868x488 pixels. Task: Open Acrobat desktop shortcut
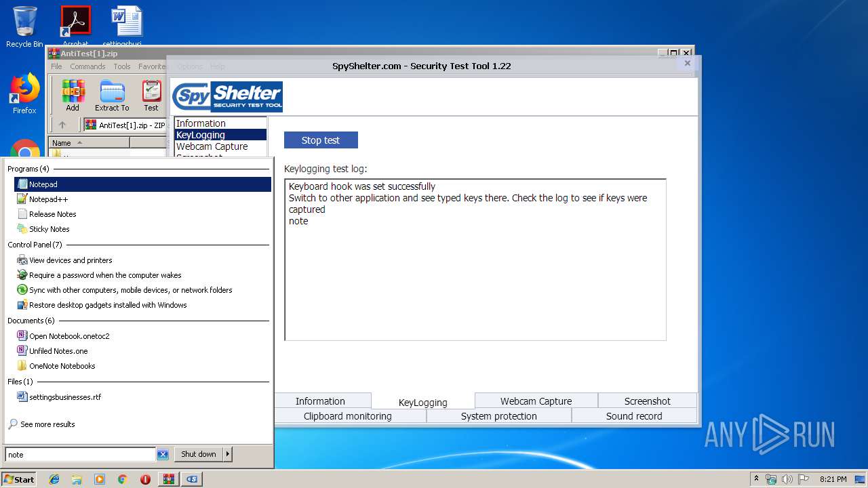75,26
